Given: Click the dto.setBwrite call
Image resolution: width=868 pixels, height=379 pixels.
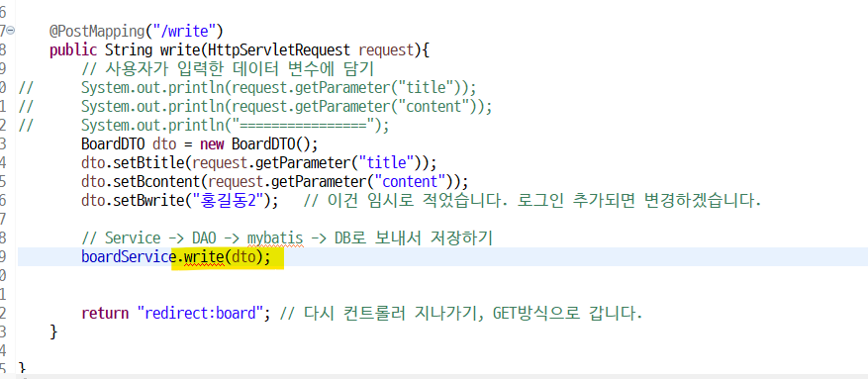Looking at the screenshot, I should [x=179, y=200].
